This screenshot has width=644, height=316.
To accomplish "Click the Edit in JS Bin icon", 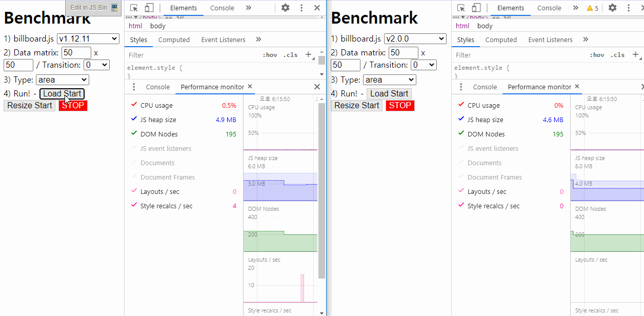I will 114,8.
